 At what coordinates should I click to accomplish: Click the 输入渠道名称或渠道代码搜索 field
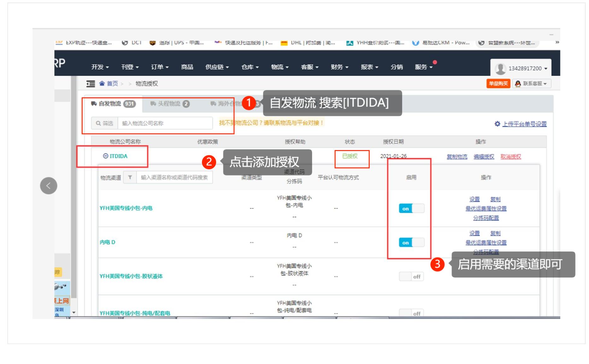(x=174, y=177)
